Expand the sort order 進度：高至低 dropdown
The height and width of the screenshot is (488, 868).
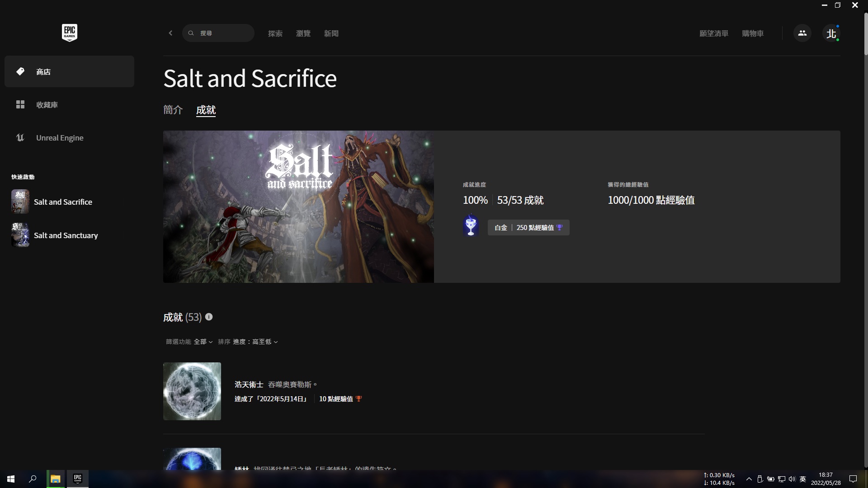[255, 342]
